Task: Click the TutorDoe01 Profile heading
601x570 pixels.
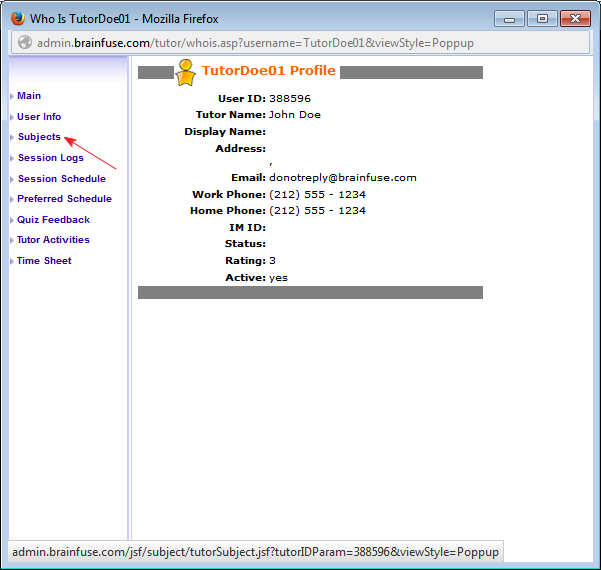Action: pos(268,71)
